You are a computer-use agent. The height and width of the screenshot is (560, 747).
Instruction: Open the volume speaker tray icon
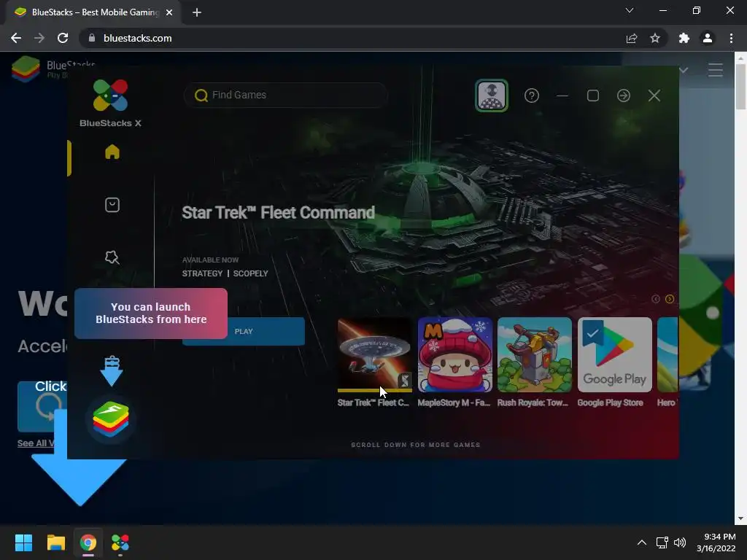pyautogui.click(x=680, y=542)
